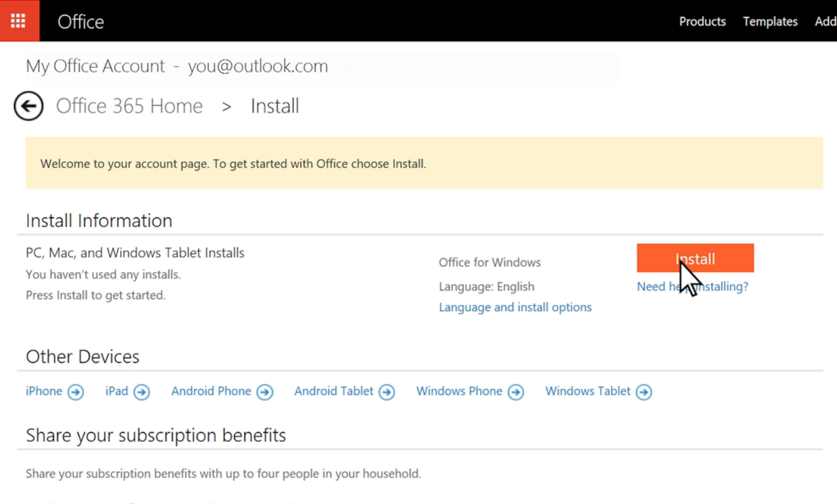The image size is (837, 504).
Task: Open the Products menu
Action: click(x=702, y=21)
